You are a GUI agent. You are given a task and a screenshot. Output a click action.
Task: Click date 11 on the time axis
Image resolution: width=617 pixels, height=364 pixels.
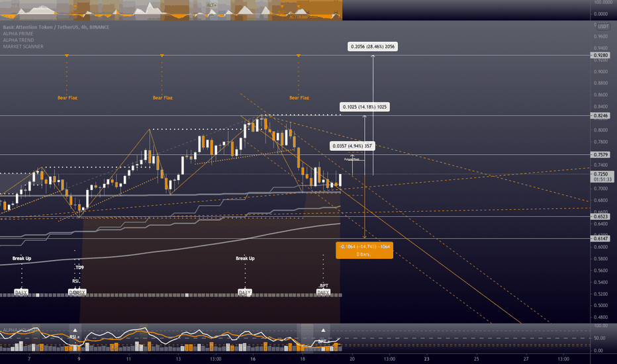pyautogui.click(x=128, y=359)
